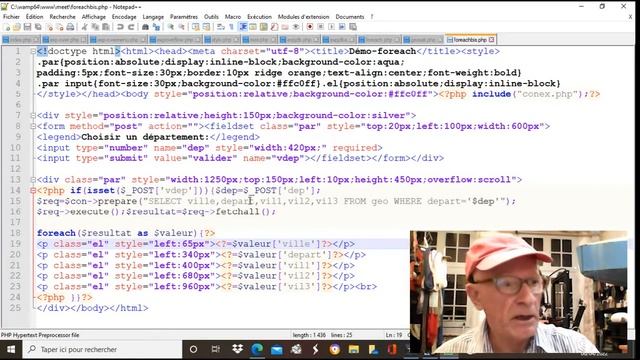Collapse the form block at line 8
Screen dimensions: 640x360
coord(33,126)
